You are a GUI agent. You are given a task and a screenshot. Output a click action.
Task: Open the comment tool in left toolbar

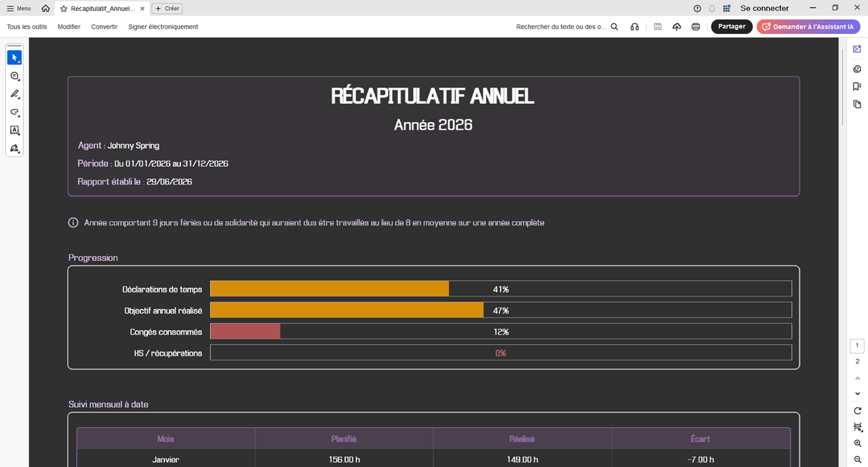14,76
